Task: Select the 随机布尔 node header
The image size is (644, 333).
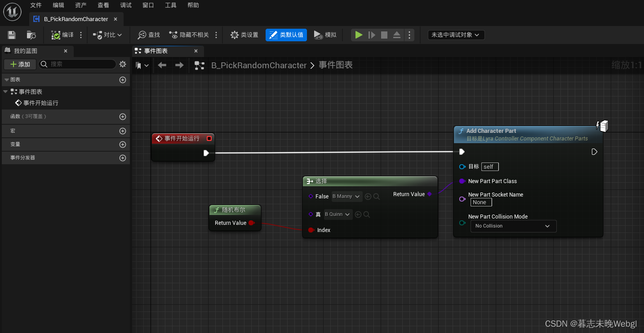Action: (235, 210)
